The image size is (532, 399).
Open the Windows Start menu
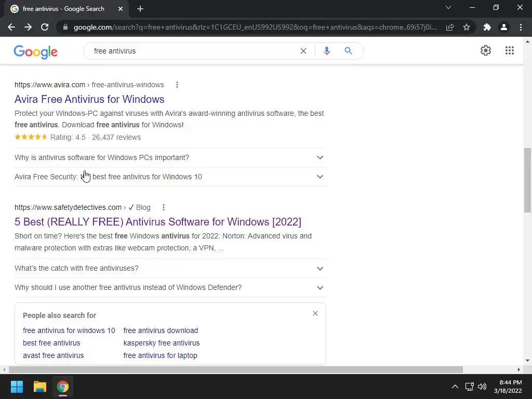tap(17, 387)
